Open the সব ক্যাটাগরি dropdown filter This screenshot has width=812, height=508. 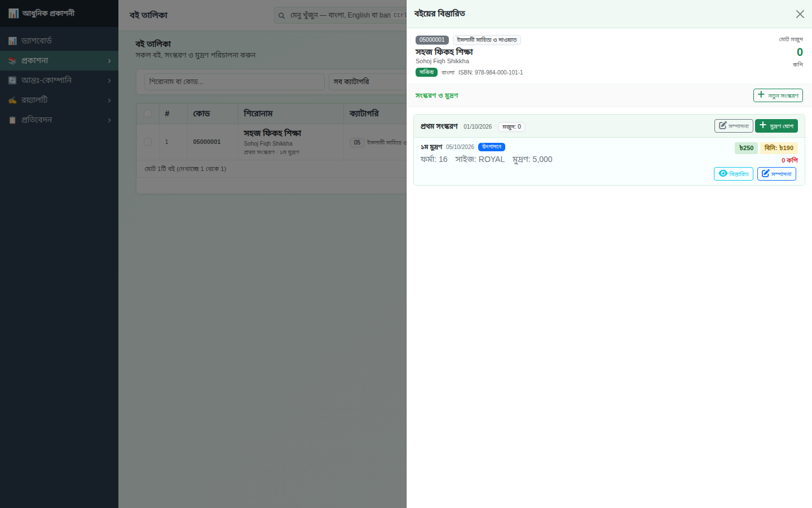[368, 82]
